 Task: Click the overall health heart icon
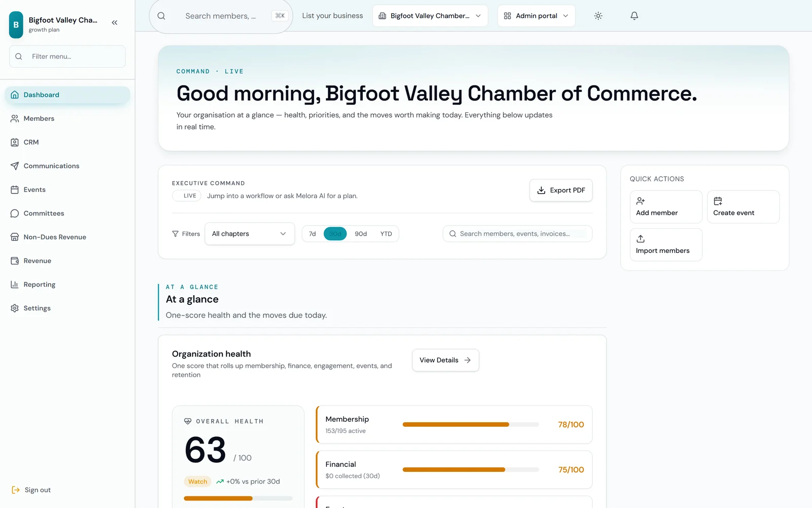pos(188,421)
